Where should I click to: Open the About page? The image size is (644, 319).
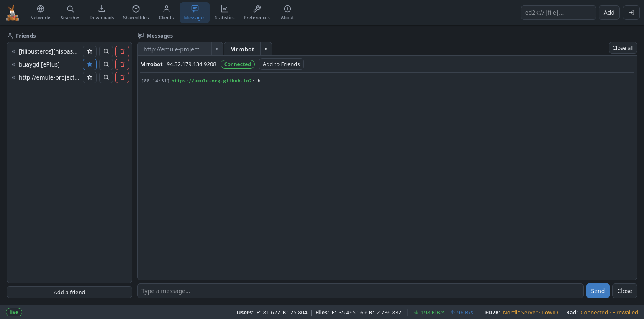tap(287, 13)
